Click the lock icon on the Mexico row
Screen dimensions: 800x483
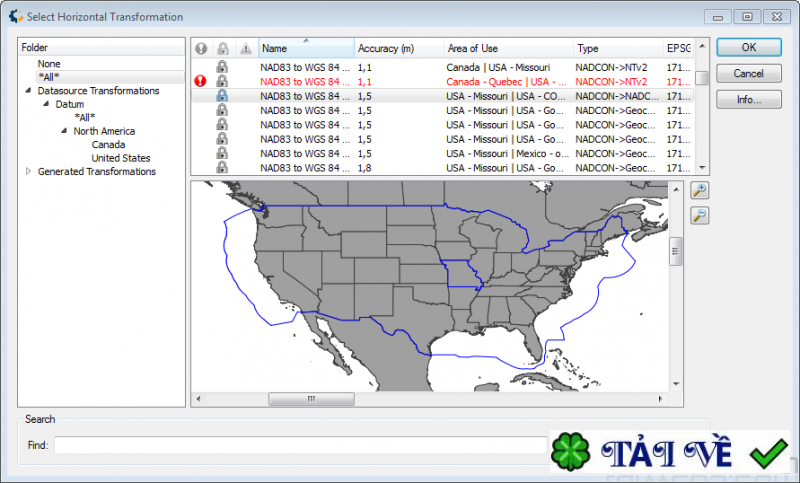222,153
